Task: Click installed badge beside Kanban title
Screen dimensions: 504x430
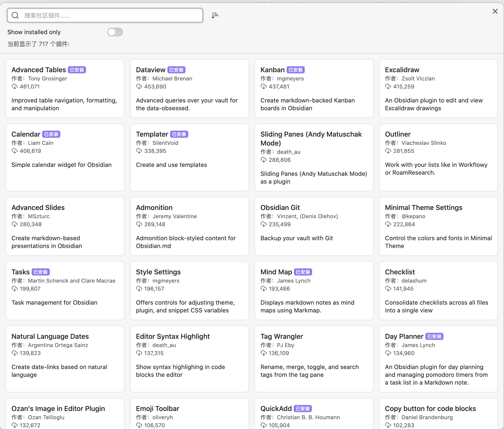Action: 295,70
